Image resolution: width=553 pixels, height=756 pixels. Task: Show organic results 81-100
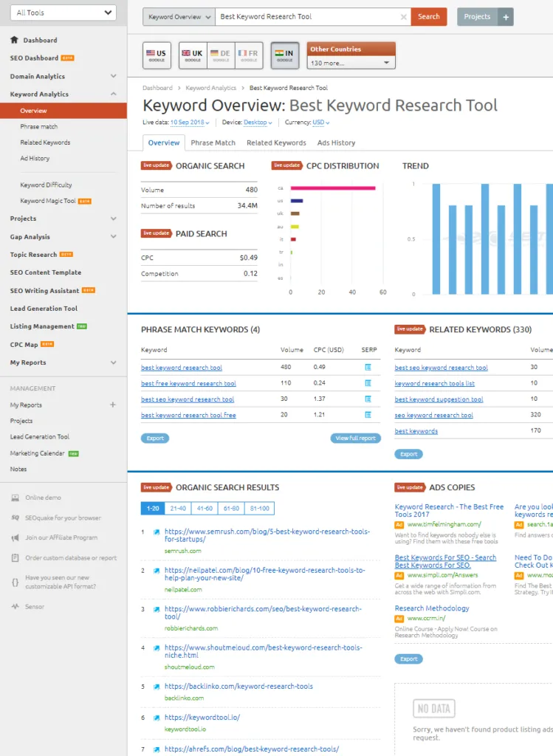(x=260, y=508)
